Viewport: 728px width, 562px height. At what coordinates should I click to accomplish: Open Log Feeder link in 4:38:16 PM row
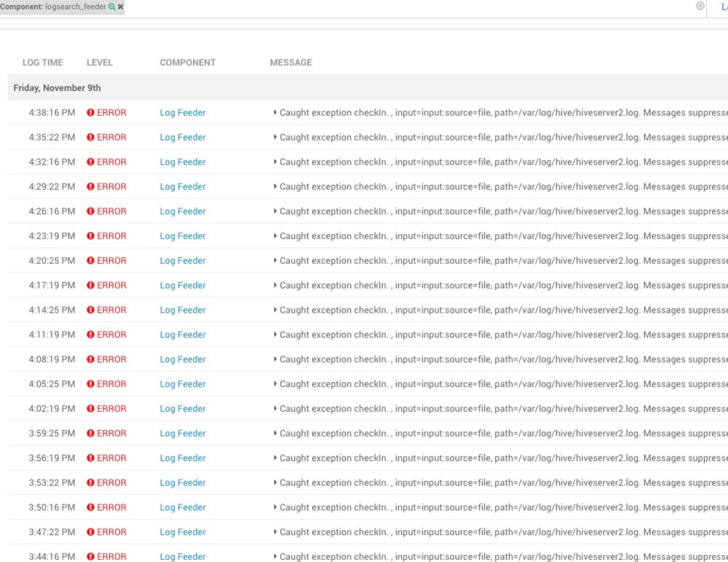click(x=182, y=112)
